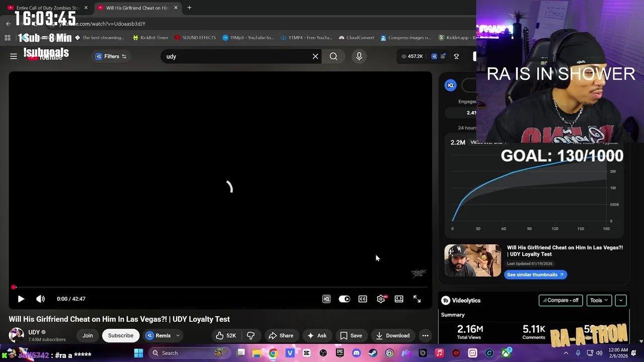Open the 457.2K views stat in header
The image size is (644, 362).
412,56
